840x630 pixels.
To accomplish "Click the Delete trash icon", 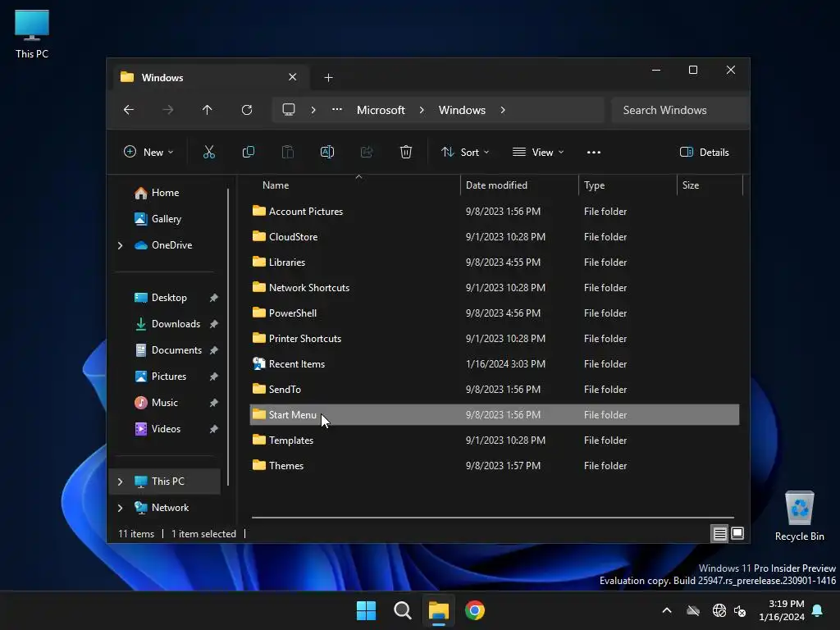I will click(405, 152).
